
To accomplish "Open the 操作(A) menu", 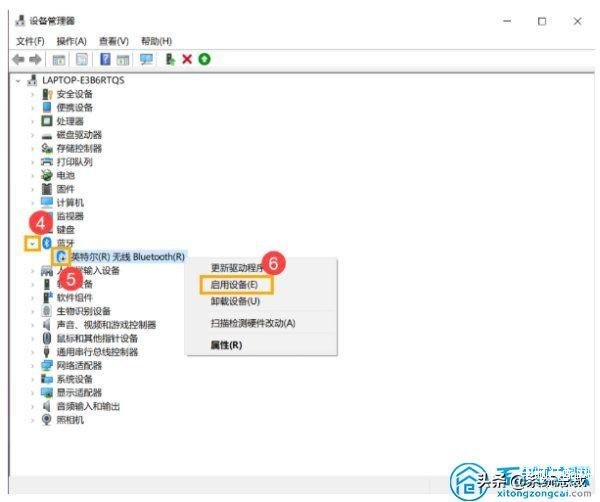I will (x=72, y=41).
